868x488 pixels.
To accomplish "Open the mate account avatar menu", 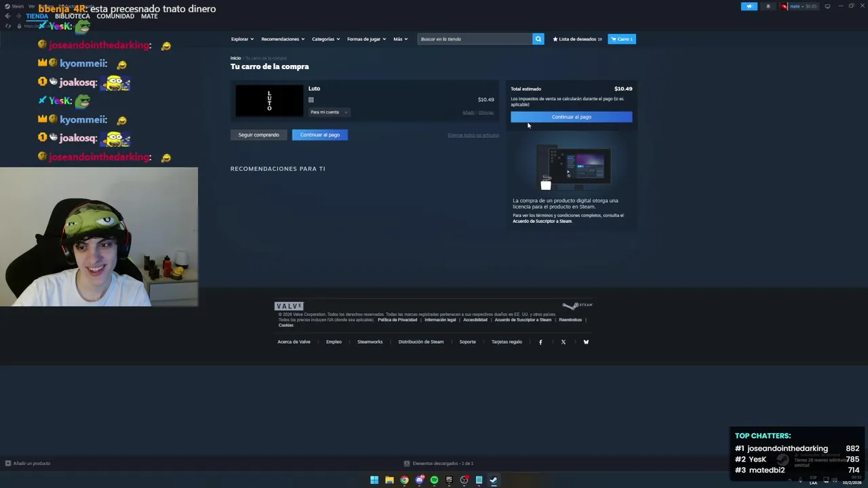I will [798, 6].
